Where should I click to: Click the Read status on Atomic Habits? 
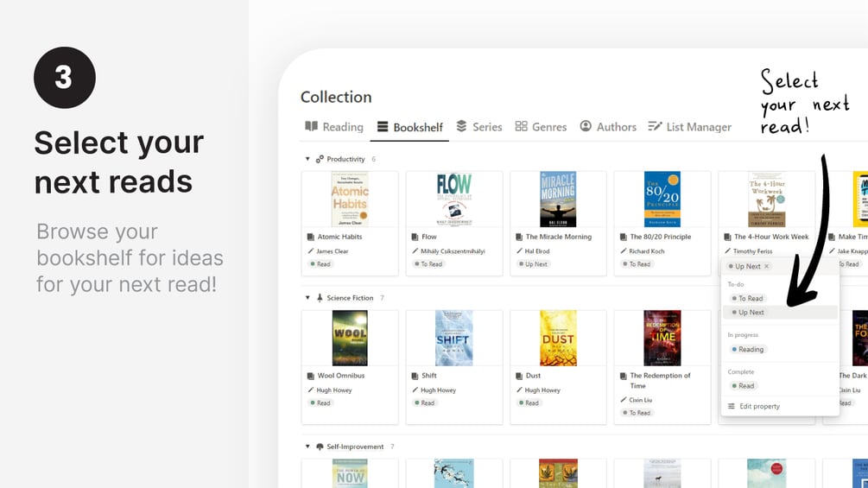coord(320,264)
